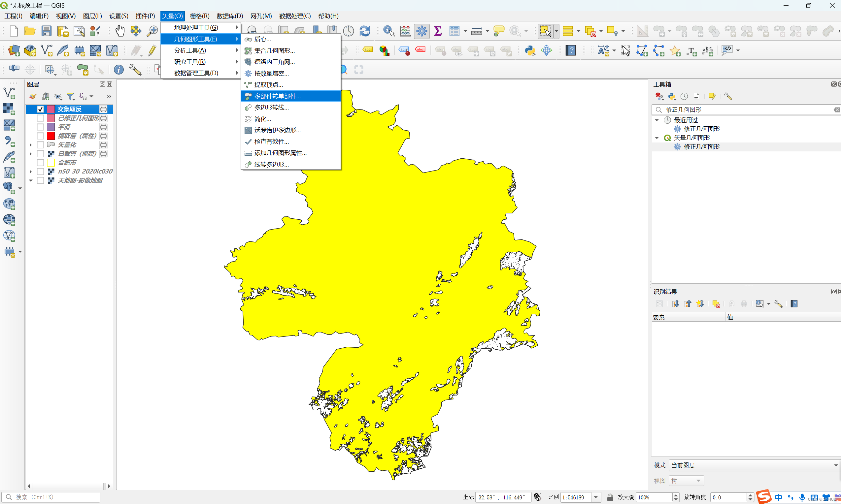
Task: Show the 合肥市 layer via checkbox
Action: pos(41,162)
